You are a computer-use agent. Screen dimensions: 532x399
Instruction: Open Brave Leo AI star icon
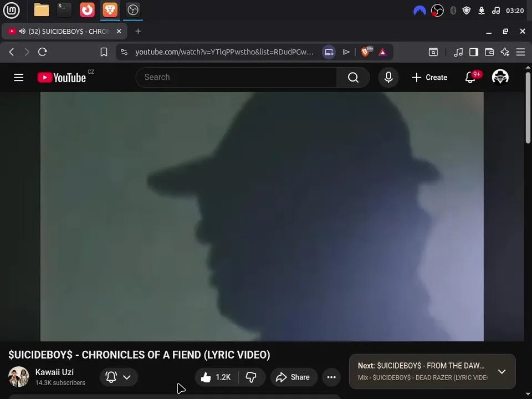(505, 52)
